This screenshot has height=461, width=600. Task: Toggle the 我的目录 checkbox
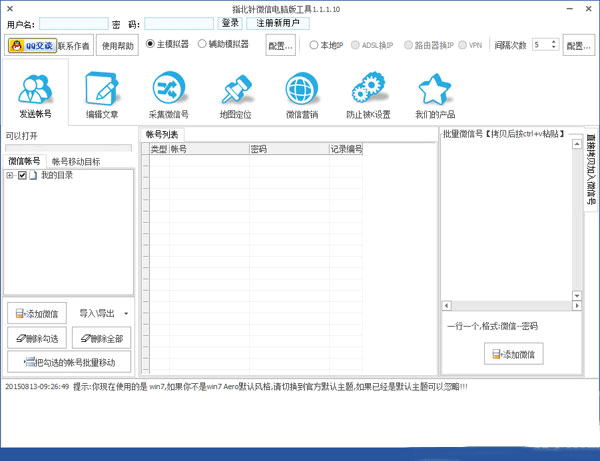point(22,175)
